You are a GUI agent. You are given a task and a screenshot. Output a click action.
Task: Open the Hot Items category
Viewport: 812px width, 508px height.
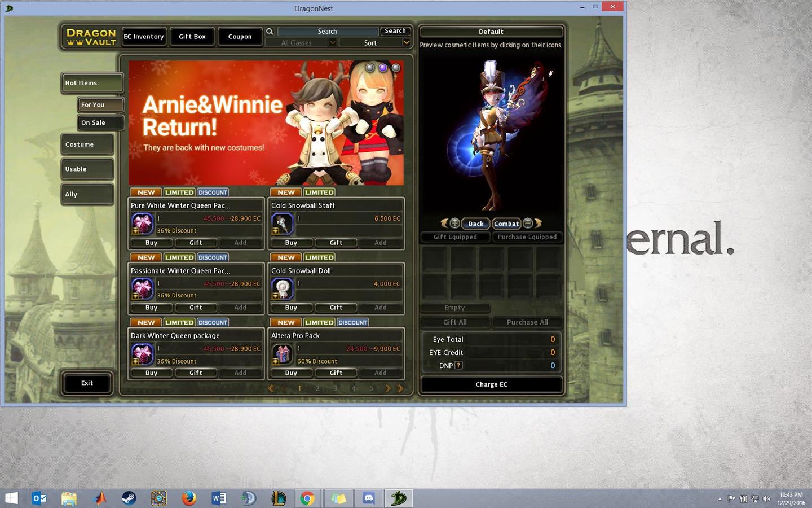(92, 83)
